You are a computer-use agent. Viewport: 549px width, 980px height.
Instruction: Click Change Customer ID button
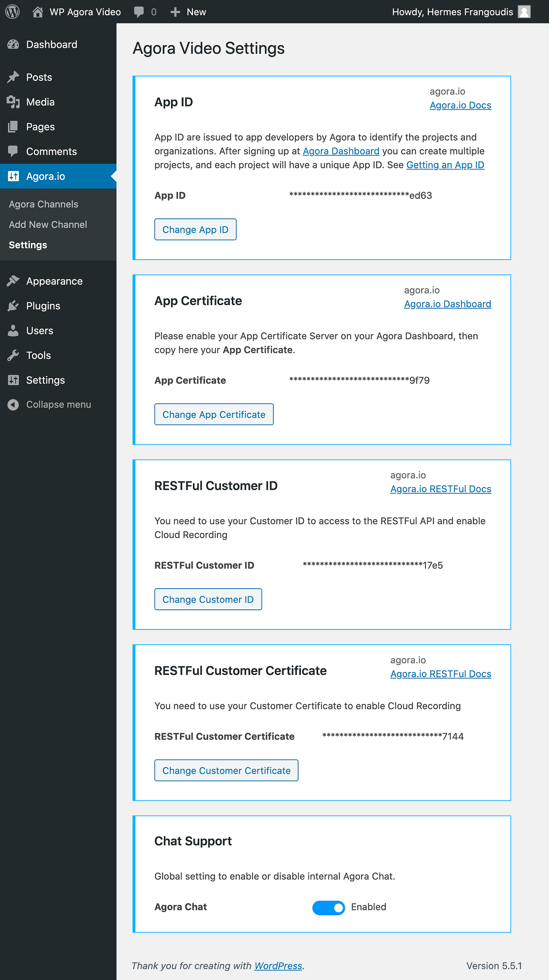click(208, 600)
